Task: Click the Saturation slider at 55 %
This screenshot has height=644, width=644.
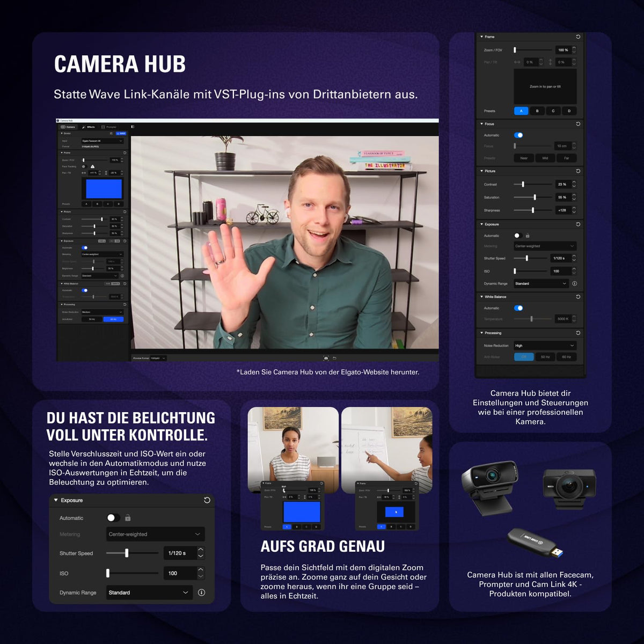Action: point(532,197)
